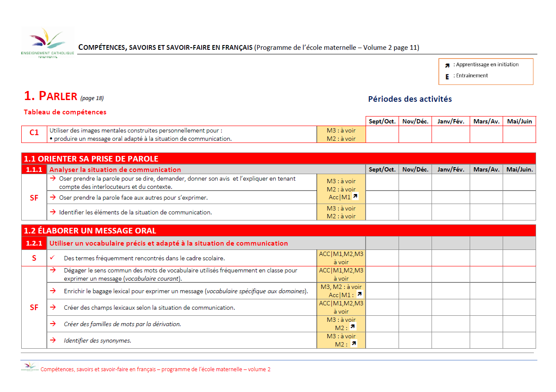Click the empty Mai/Juin cell in the 'Identifier des synonymes' row
The height and width of the screenshot is (392, 556).
(519, 340)
